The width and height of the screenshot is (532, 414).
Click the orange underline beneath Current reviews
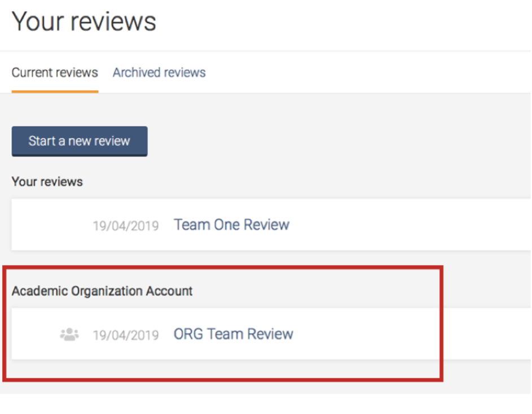click(55, 91)
